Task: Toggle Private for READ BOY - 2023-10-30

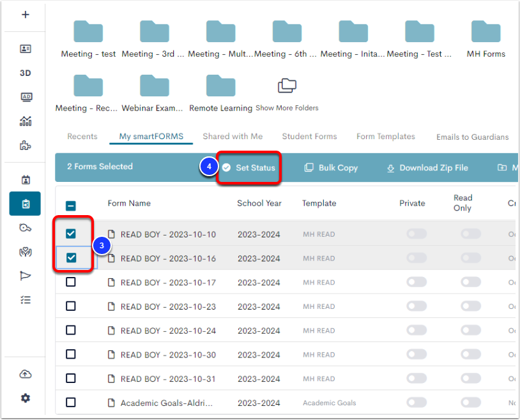Action: pyautogui.click(x=417, y=354)
